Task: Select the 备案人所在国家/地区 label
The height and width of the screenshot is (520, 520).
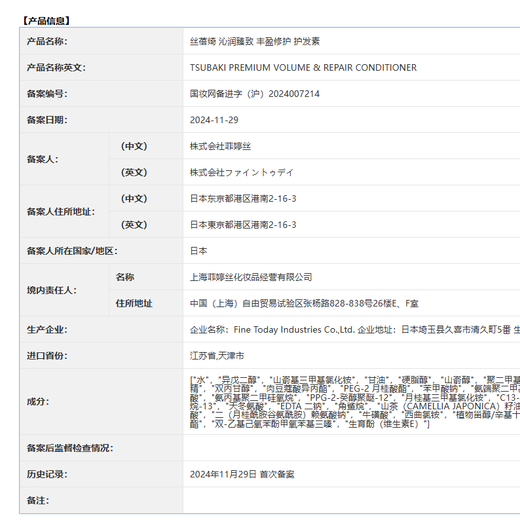Action: [72, 251]
